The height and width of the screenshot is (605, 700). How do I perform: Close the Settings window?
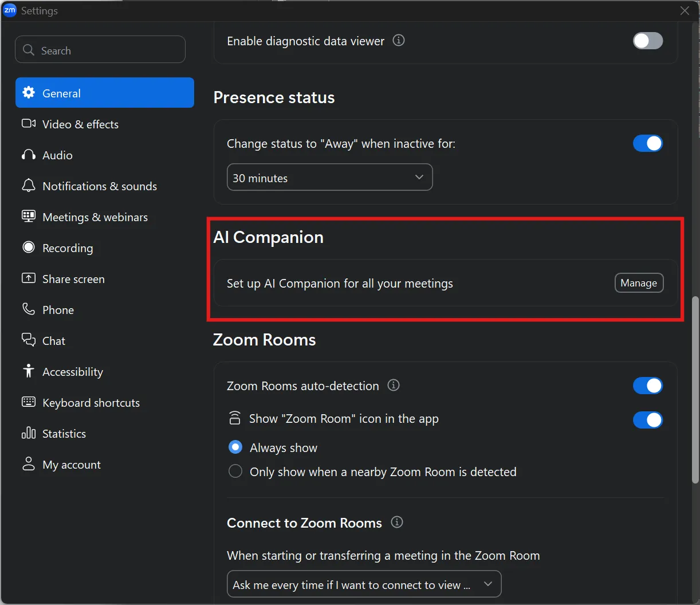click(x=685, y=10)
